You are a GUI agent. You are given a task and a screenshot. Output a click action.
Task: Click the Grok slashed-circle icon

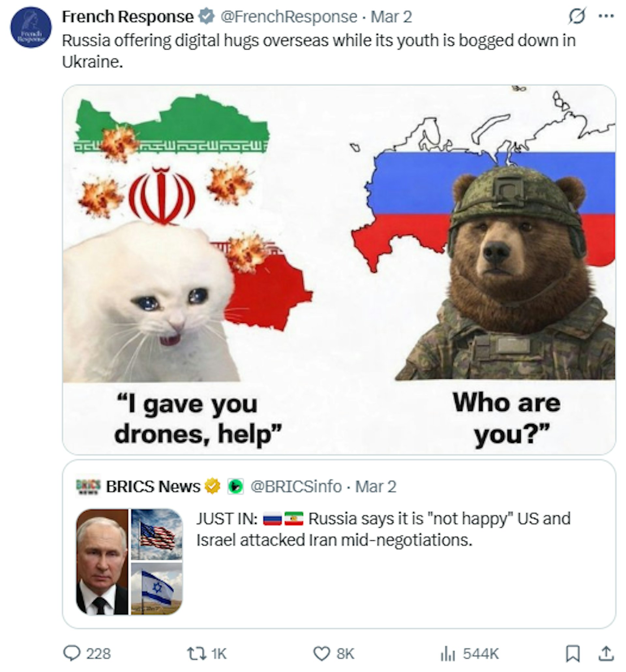point(577,16)
